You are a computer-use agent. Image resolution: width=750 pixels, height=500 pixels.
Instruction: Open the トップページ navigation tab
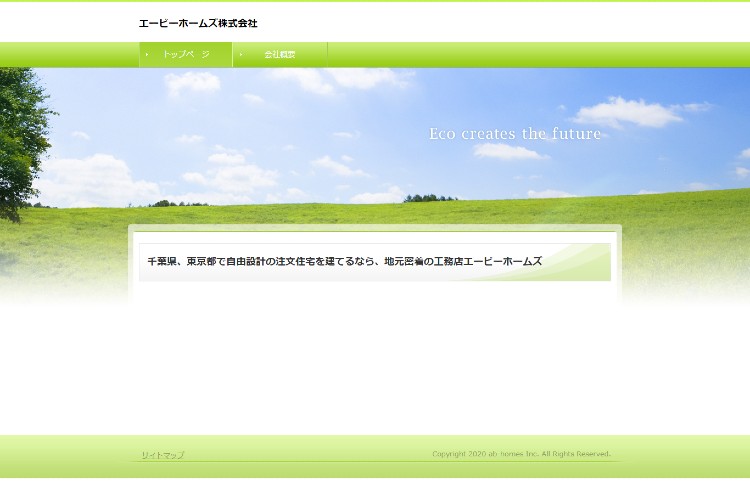[186, 55]
